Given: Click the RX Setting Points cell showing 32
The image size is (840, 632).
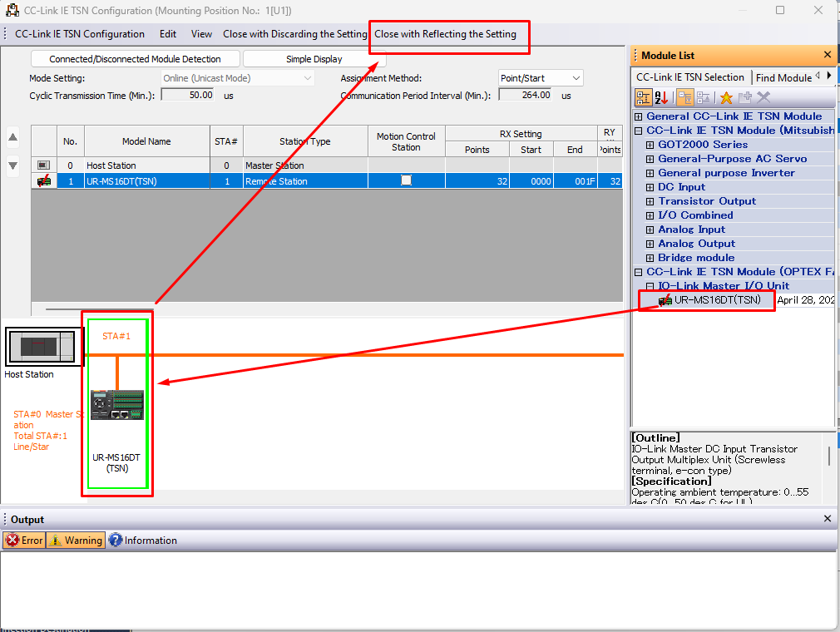Looking at the screenshot, I should tap(477, 181).
